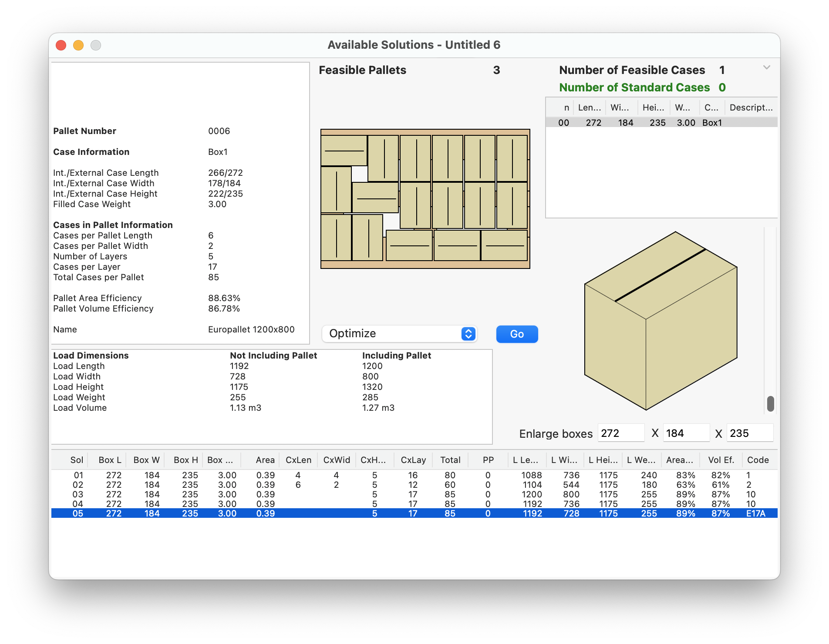This screenshot has height=644, width=829.
Task: Minimize the Available Solutions window
Action: [x=78, y=45]
